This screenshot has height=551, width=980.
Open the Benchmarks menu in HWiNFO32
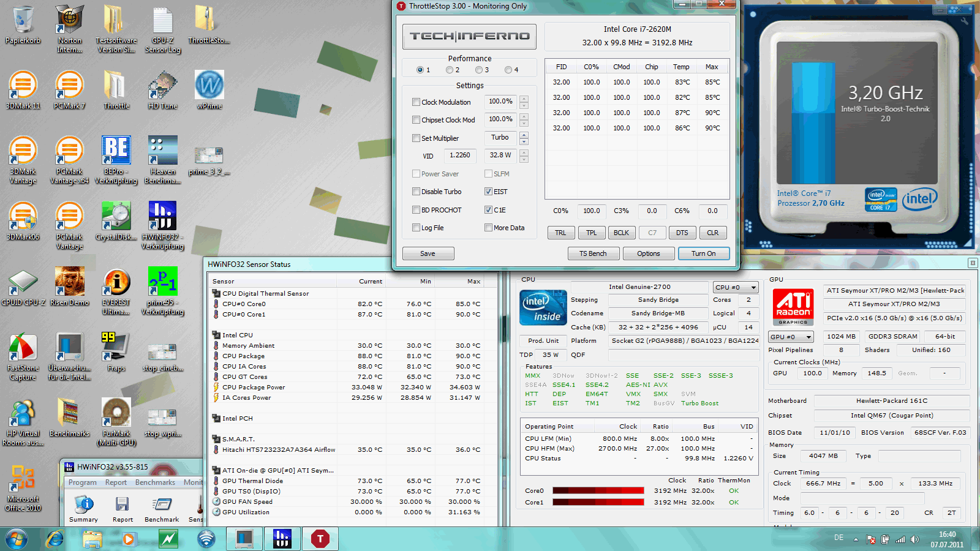click(x=155, y=482)
